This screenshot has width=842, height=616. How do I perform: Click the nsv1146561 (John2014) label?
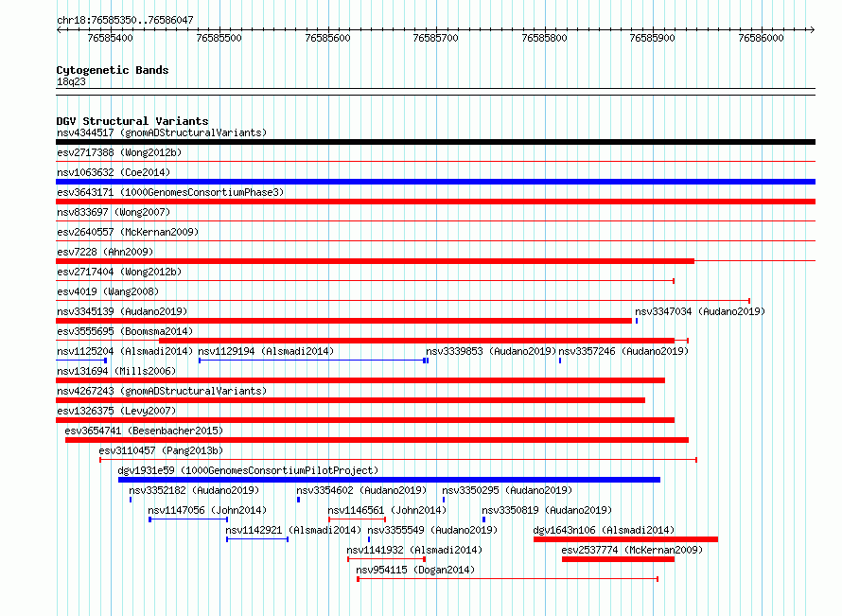[387, 510]
